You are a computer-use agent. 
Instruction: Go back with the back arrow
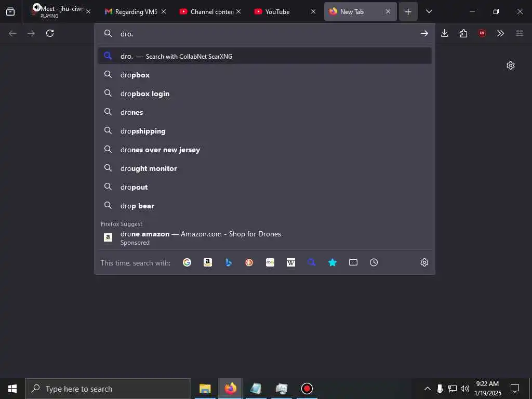coord(12,33)
